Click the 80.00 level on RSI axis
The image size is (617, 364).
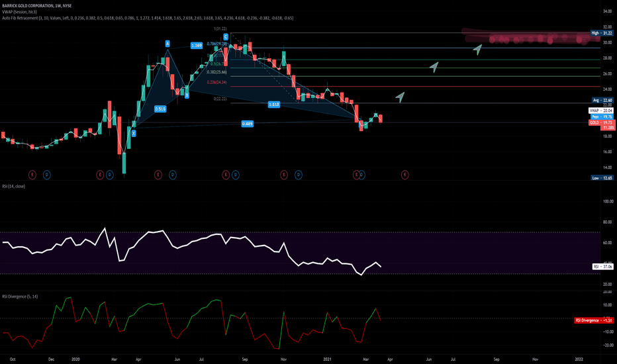coord(607,222)
